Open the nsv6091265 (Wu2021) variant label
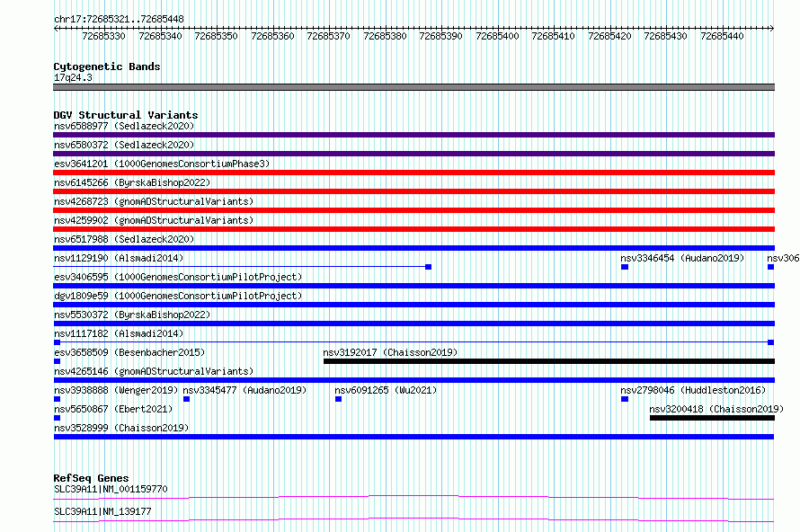 coord(386,390)
